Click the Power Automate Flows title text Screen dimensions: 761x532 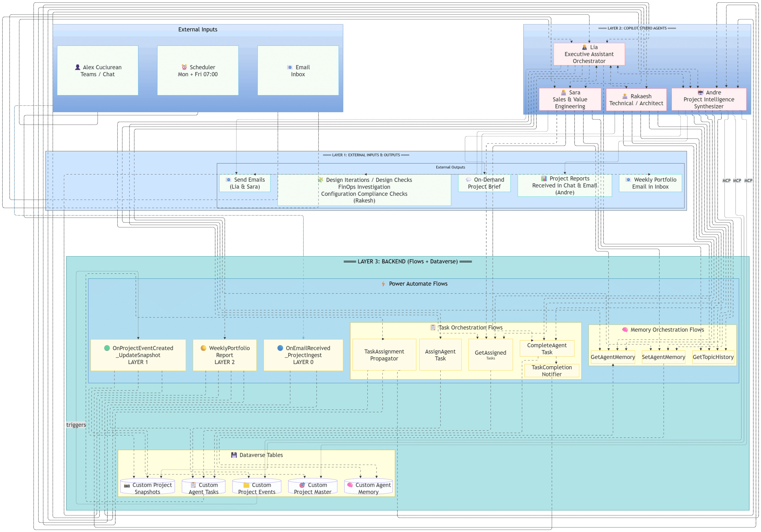point(418,284)
